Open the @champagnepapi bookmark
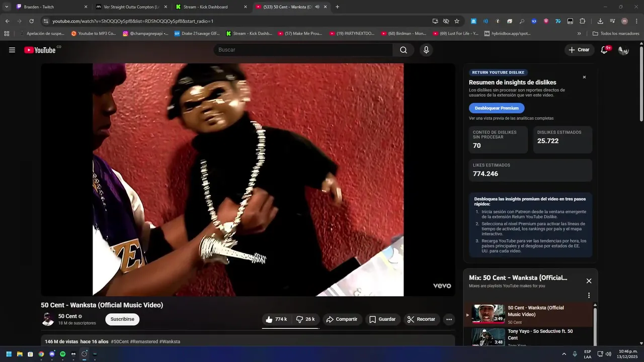This screenshot has height=362, width=644. pyautogui.click(x=145, y=34)
